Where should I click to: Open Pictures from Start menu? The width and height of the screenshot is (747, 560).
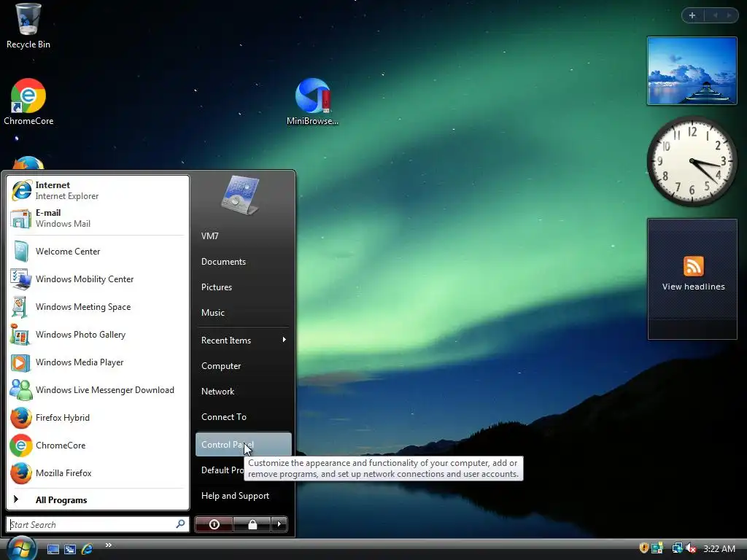tap(243, 287)
